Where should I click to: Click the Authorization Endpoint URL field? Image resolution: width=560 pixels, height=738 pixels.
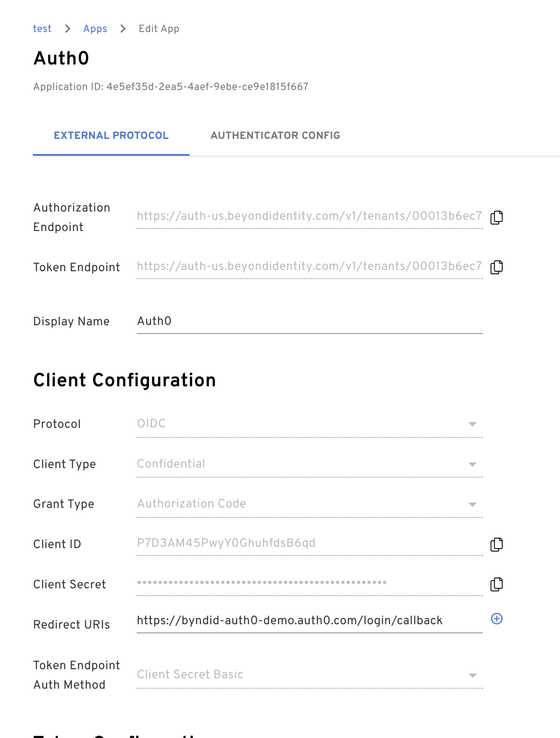[x=310, y=216]
